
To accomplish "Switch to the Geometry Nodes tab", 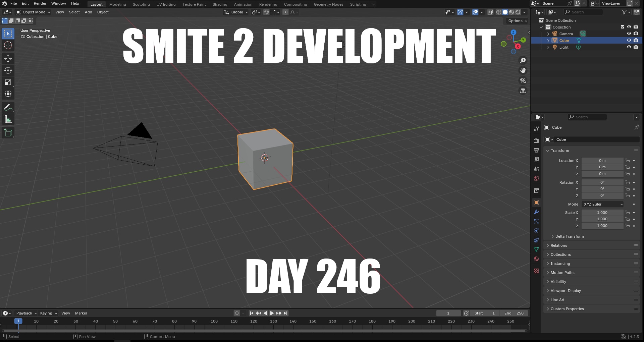I will coord(328,4).
